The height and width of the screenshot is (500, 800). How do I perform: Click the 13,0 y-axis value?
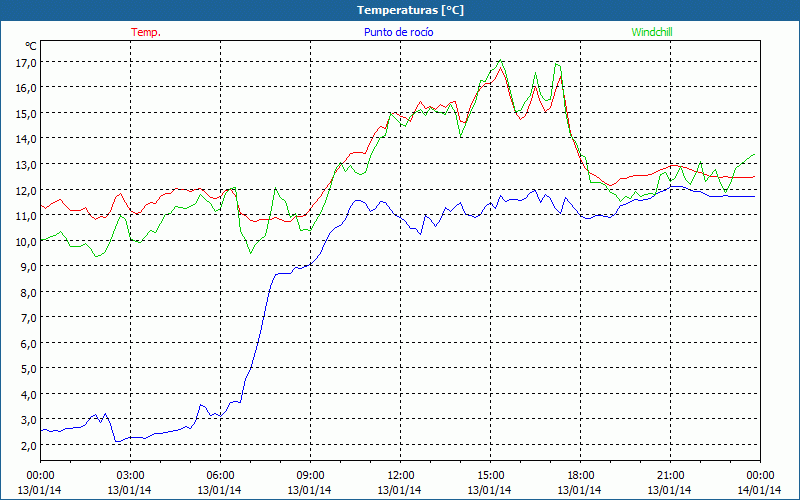coord(26,164)
